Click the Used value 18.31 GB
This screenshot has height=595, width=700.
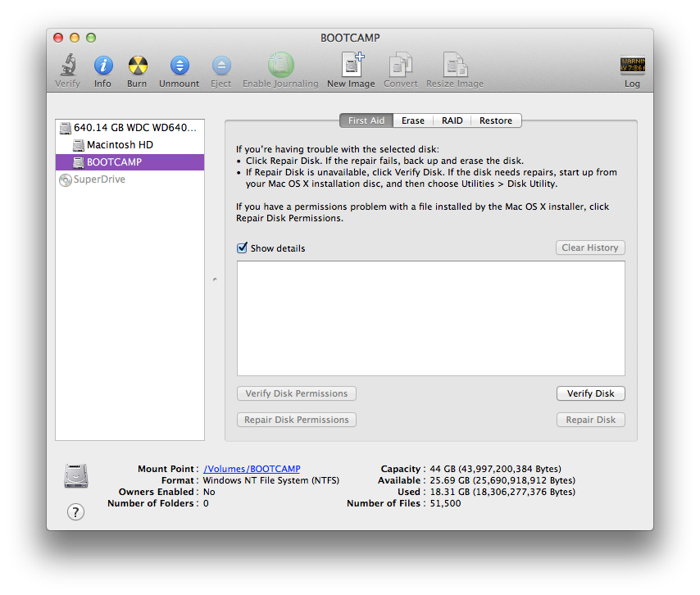tap(502, 492)
